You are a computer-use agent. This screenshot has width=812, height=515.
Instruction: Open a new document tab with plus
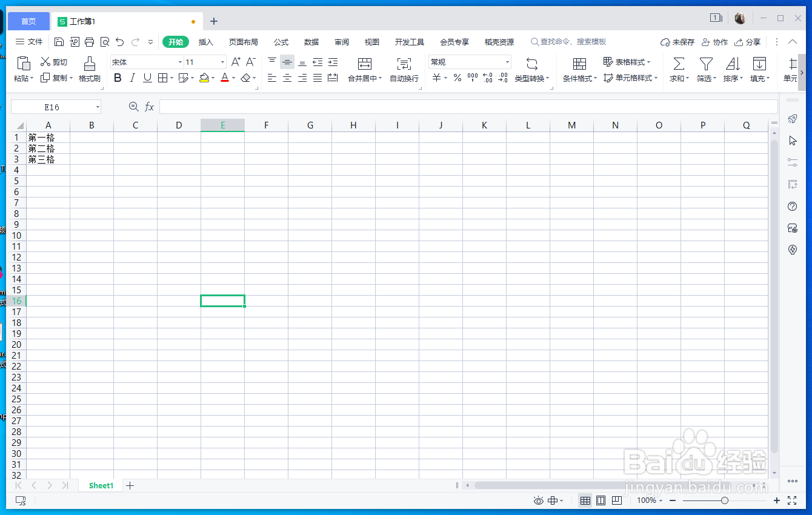click(214, 21)
